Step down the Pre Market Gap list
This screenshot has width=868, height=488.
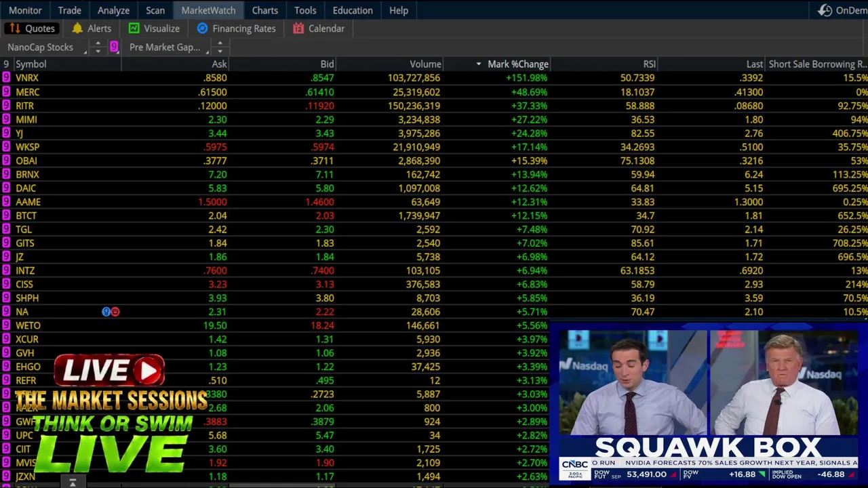220,51
